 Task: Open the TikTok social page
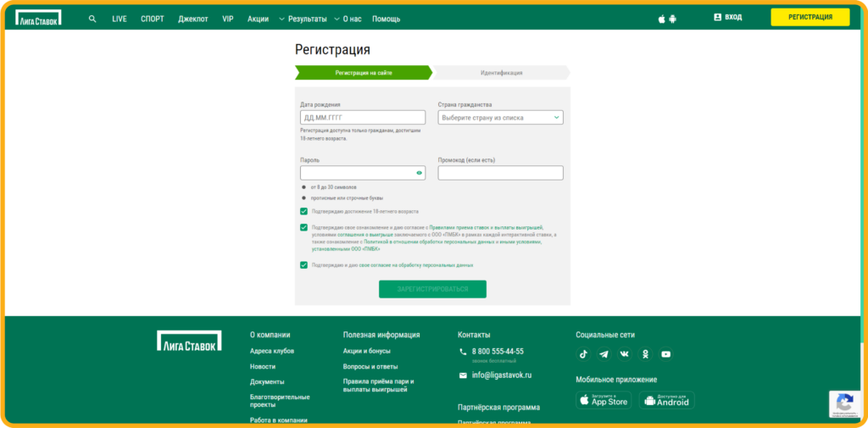pyautogui.click(x=583, y=354)
